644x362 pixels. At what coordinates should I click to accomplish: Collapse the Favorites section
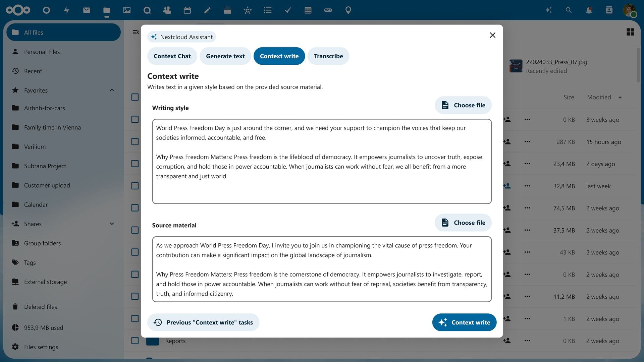click(112, 90)
